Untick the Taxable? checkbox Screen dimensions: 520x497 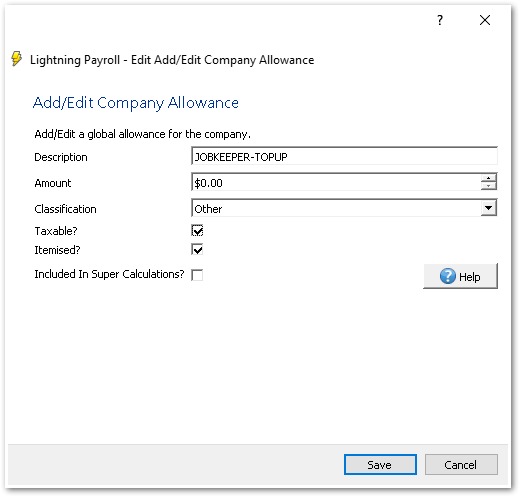197,230
